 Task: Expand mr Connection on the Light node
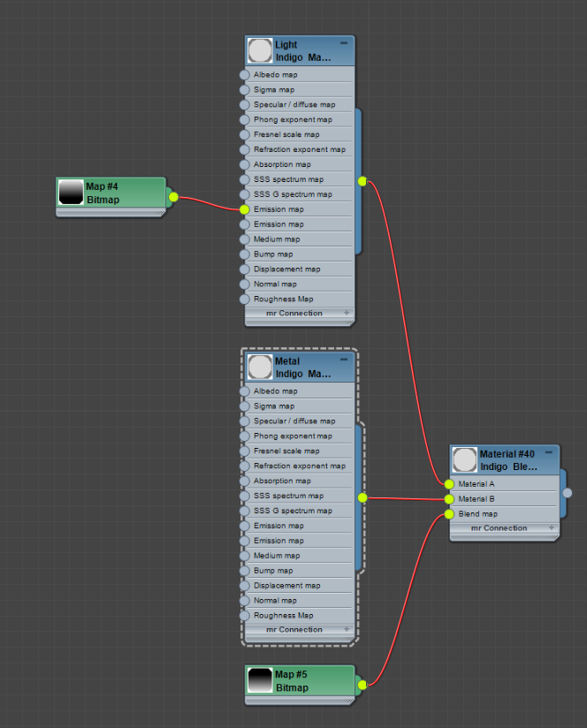point(347,313)
